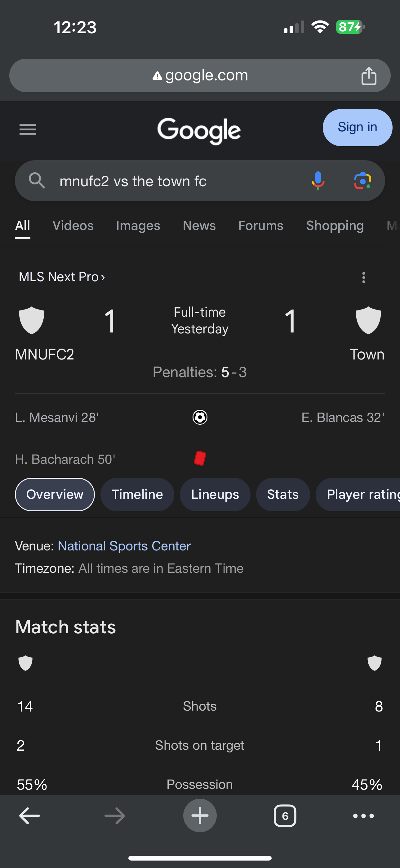The image size is (400, 868).
Task: Tap the MNUFC2 team shield logo
Action: [32, 320]
